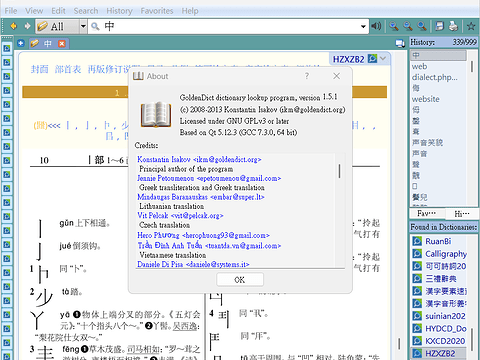Open Konstantin Isakov email link
Screen dimensions: 480x360
[x=199, y=159]
